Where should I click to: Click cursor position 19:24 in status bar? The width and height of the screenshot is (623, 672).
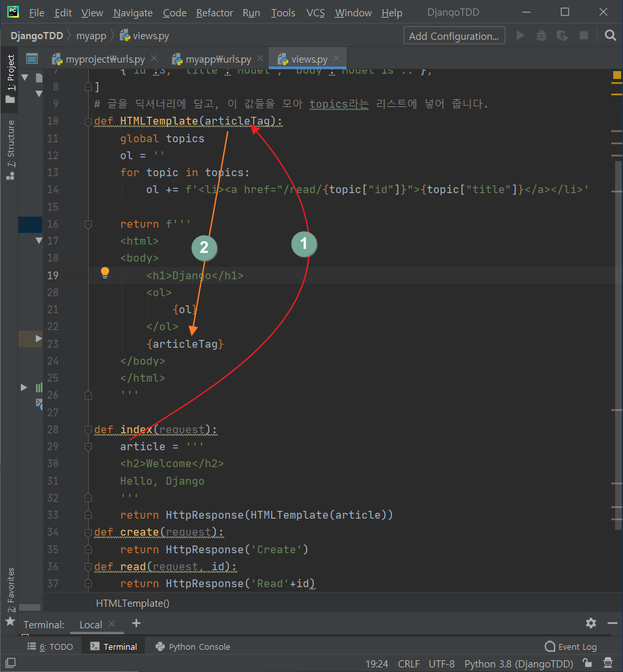click(x=376, y=664)
